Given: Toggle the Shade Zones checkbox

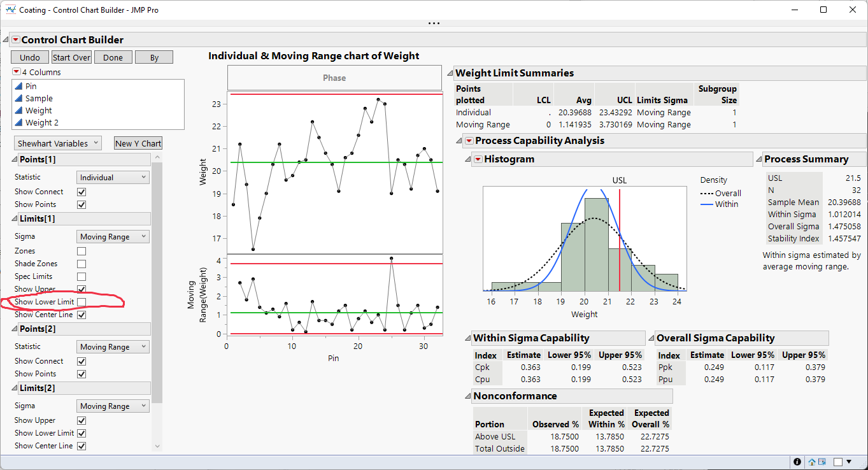Looking at the screenshot, I should point(82,264).
